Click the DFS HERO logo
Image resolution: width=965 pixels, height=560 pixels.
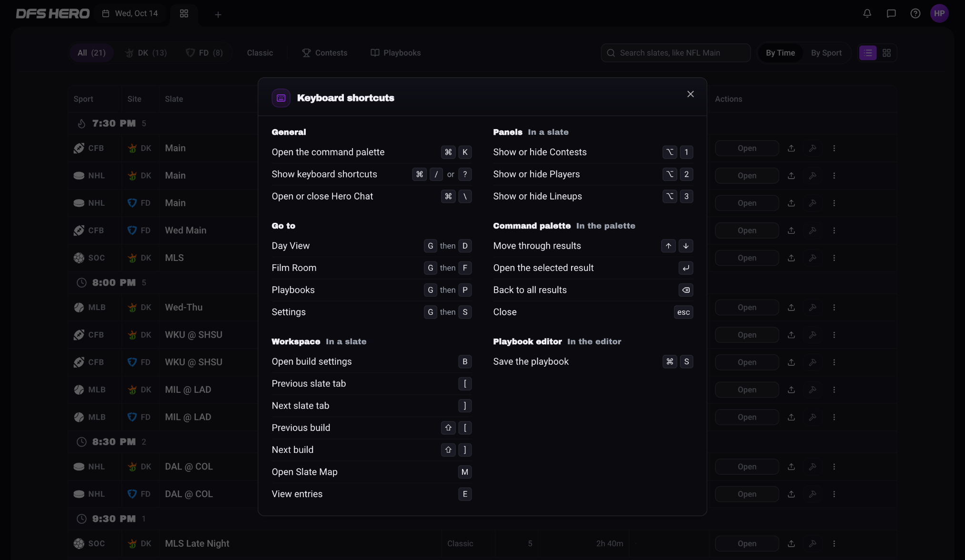[53, 13]
